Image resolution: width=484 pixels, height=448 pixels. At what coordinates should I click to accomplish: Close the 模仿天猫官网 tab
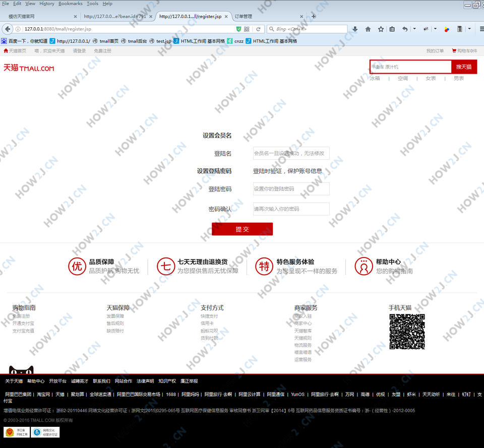75,17
